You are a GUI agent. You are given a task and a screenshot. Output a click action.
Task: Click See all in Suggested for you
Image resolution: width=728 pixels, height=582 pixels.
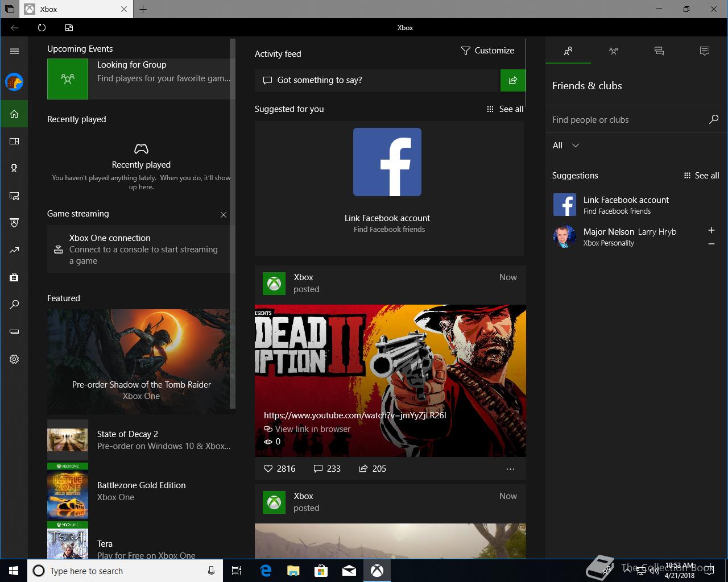505,109
